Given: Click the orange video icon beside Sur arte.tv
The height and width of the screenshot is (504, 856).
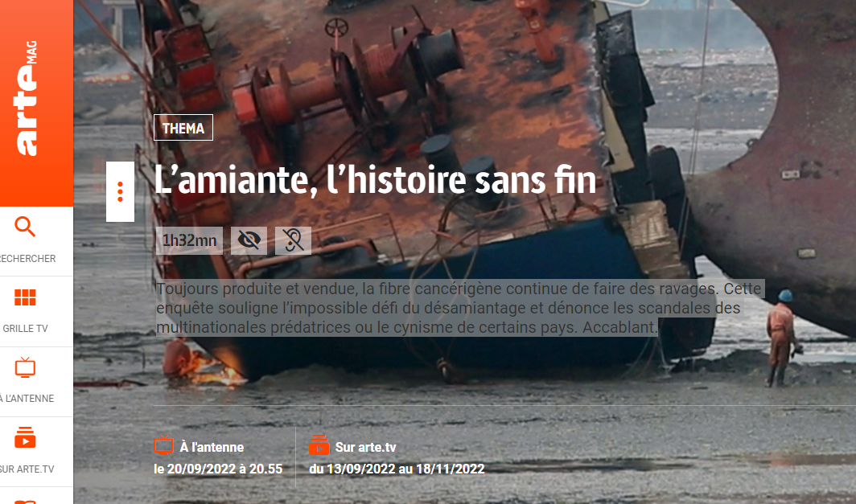Looking at the screenshot, I should pyautogui.click(x=319, y=445).
